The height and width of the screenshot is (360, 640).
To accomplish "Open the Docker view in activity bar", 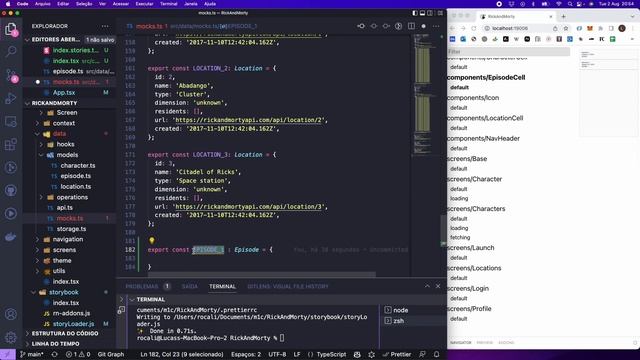I will (11, 237).
